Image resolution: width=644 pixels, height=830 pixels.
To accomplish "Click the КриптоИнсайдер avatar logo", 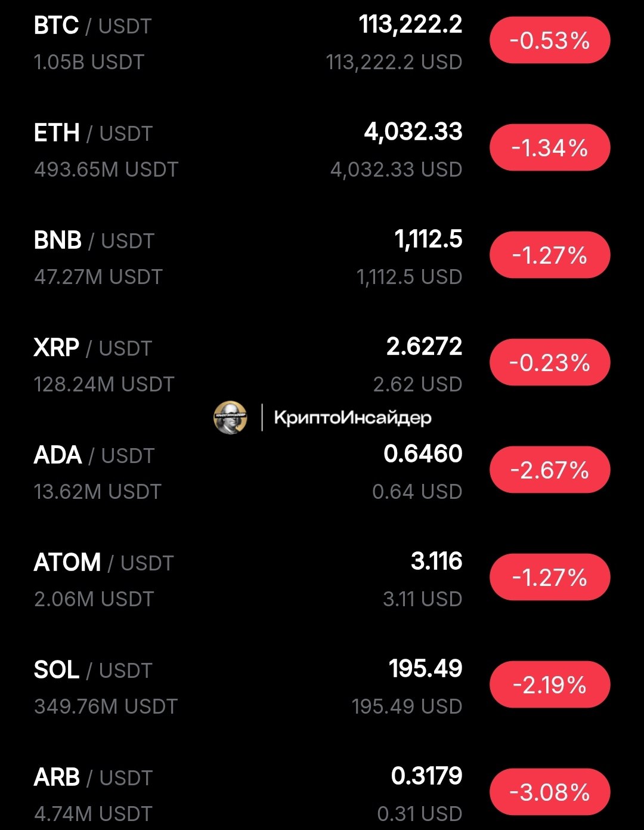I will click(x=230, y=417).
